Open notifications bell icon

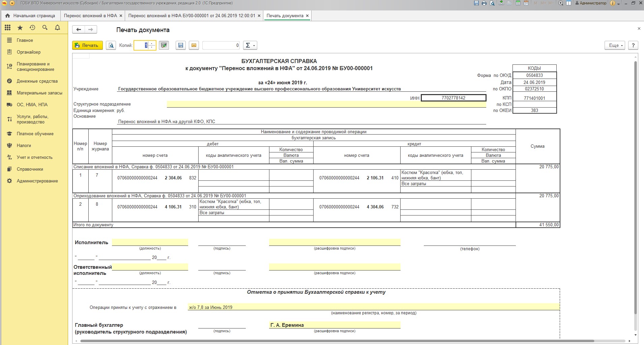coord(57,28)
